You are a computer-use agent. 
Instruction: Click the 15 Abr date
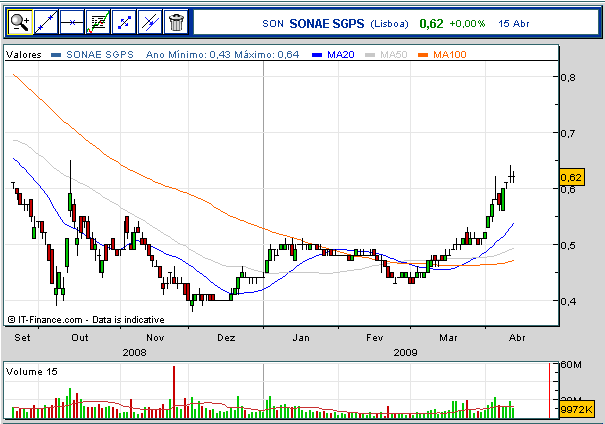pyautogui.click(x=514, y=24)
